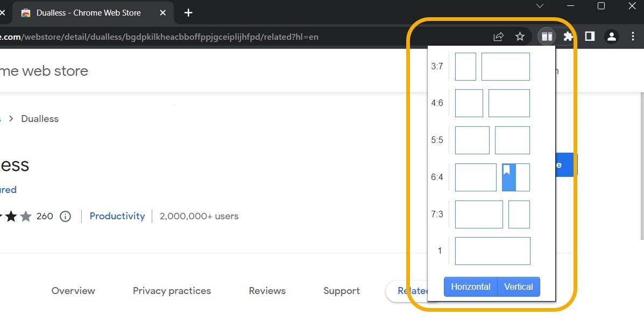Open the Privacy practices tab
Screen dimensions: 644x315
[172, 291]
